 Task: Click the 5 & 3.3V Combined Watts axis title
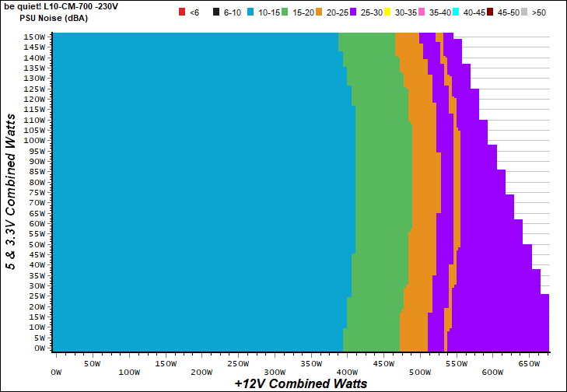pyautogui.click(x=11, y=191)
